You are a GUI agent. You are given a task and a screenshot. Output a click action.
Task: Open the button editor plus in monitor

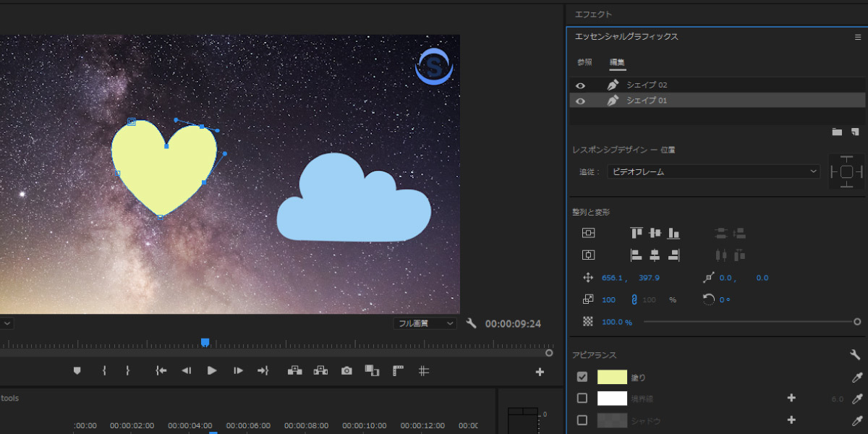(x=540, y=372)
